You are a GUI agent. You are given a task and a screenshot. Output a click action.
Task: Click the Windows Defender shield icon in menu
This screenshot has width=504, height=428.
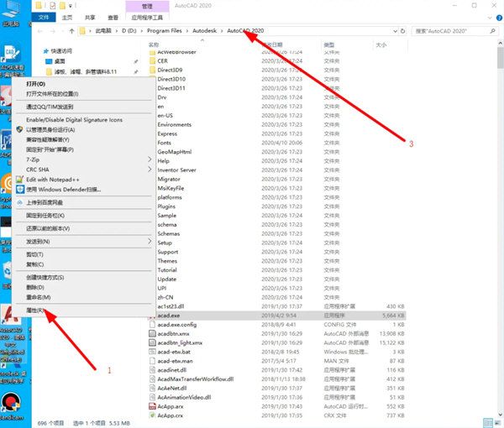coord(20,189)
